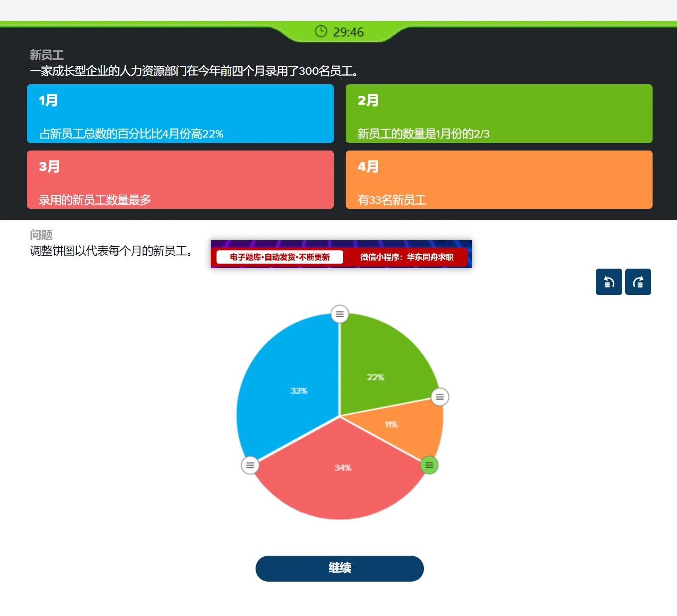Screen dimensions: 677x616
Task: Click the redo button
Action: 638,282
